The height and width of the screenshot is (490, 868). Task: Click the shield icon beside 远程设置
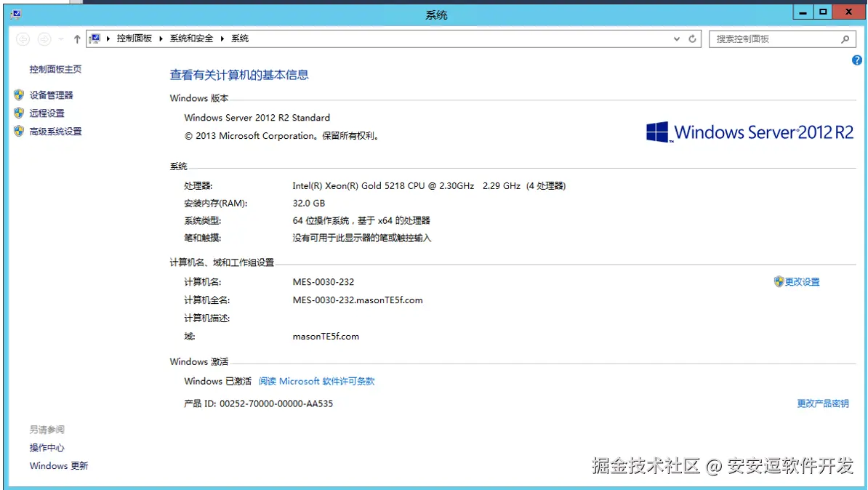click(x=19, y=113)
